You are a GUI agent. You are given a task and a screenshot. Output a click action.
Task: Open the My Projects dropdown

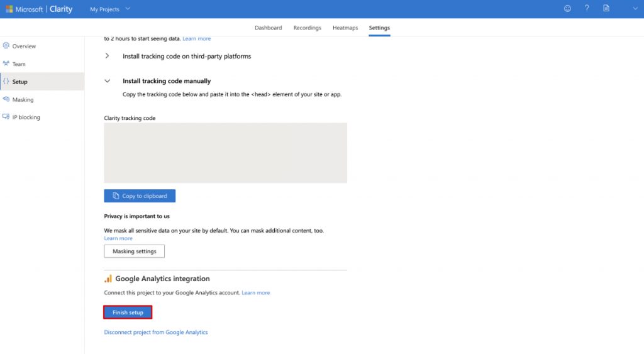pyautogui.click(x=109, y=9)
